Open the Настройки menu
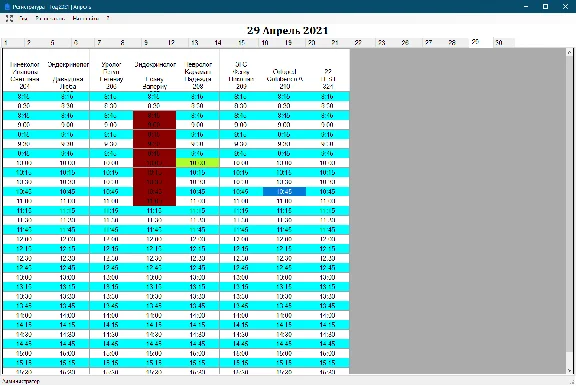The image size is (576, 386). [86, 18]
